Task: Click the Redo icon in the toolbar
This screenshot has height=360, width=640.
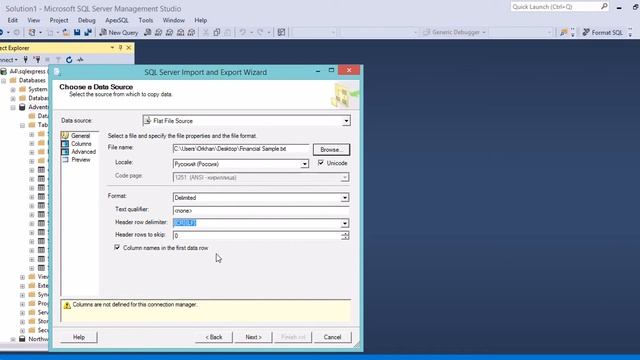Action: (260, 32)
